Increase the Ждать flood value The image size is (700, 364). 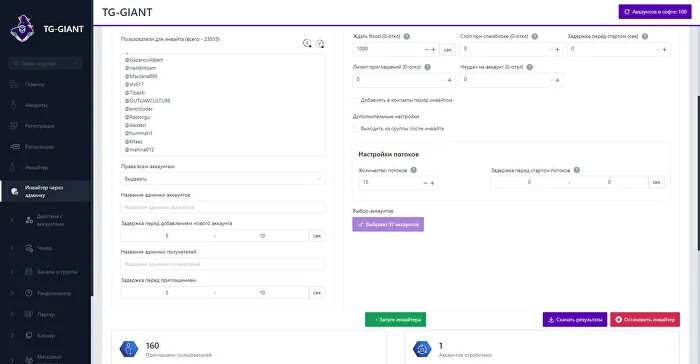click(x=433, y=50)
